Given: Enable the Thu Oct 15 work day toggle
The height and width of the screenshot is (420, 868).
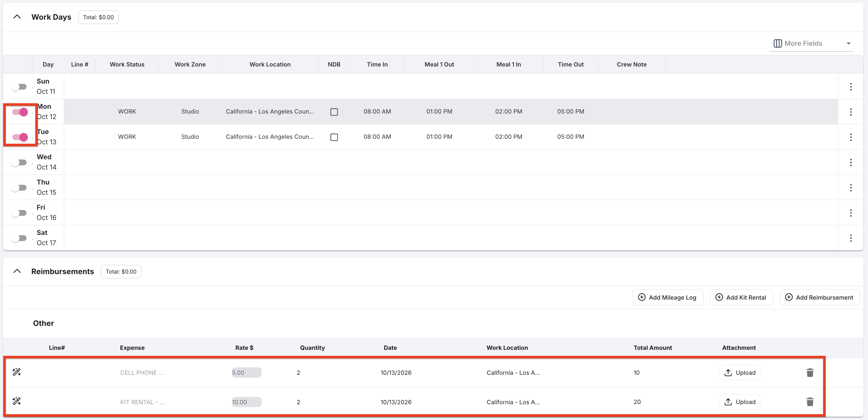Looking at the screenshot, I should click(x=19, y=188).
